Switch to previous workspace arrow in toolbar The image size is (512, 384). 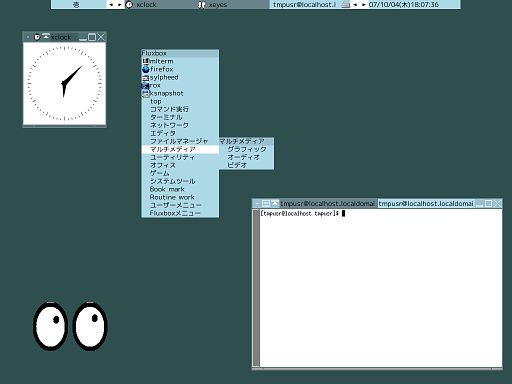tap(111, 5)
